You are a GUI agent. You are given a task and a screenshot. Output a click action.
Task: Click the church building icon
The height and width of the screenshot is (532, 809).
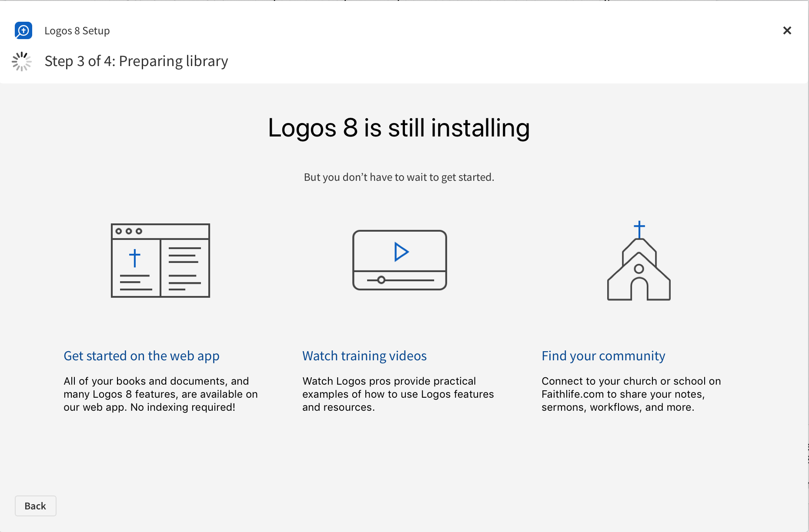pos(639,260)
